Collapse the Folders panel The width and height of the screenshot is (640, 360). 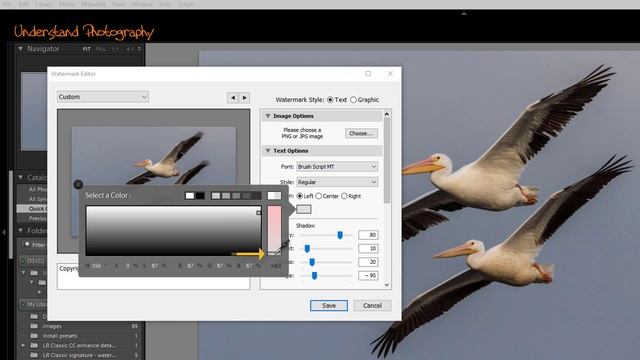(x=20, y=231)
